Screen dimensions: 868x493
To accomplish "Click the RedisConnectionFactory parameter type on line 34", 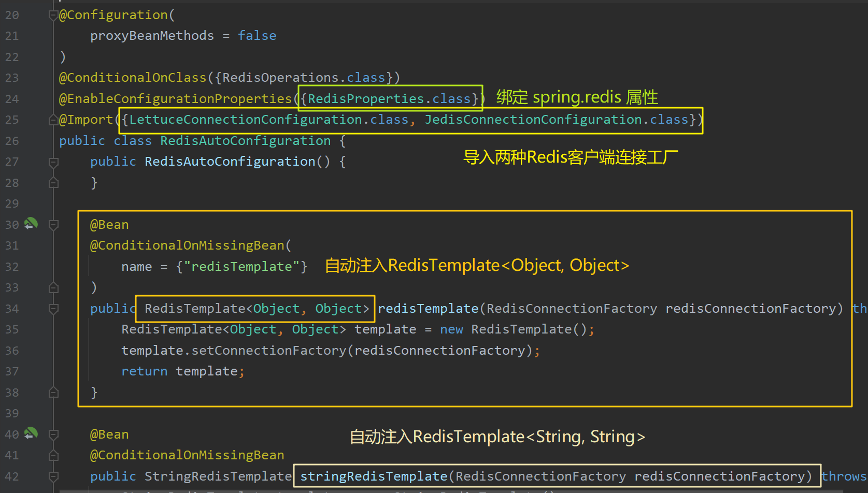I will point(572,309).
